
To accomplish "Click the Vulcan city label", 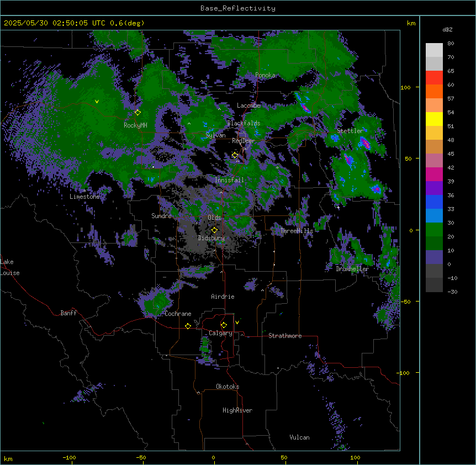I will click(300, 437).
